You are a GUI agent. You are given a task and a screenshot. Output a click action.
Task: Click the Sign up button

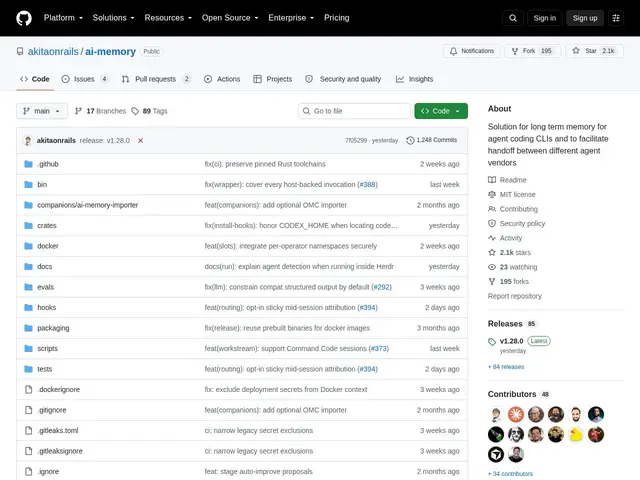[585, 18]
